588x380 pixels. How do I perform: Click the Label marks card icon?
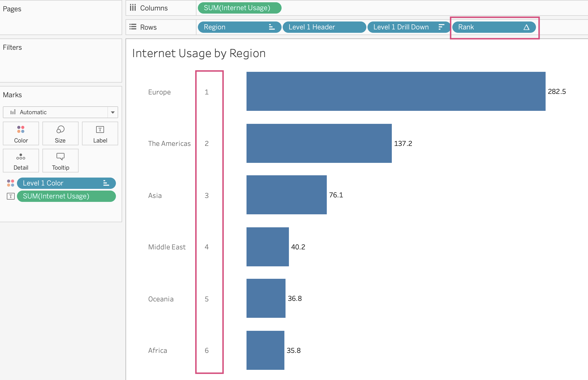(x=100, y=130)
